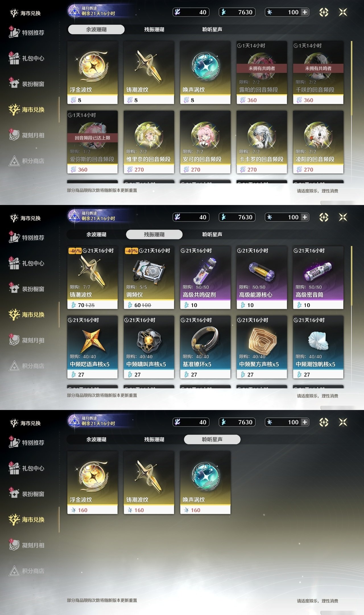Buy 浮金波纹 priced at 160

pyautogui.click(x=92, y=483)
